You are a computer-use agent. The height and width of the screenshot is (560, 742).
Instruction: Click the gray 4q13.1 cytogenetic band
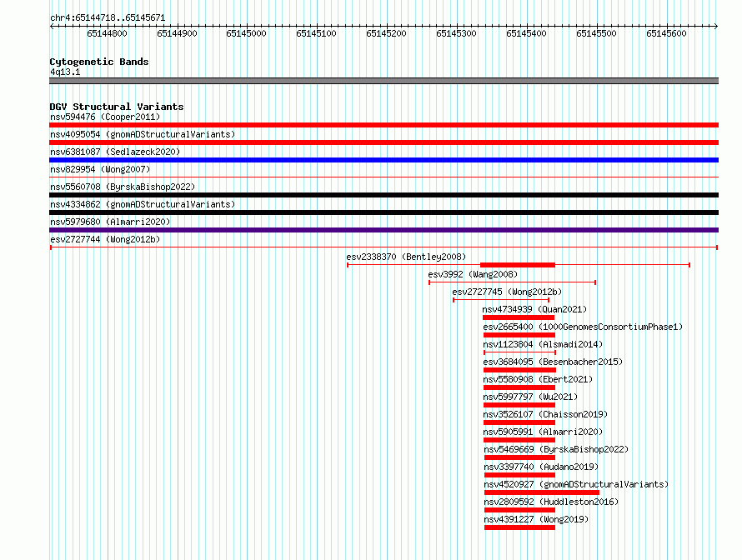tap(384, 81)
